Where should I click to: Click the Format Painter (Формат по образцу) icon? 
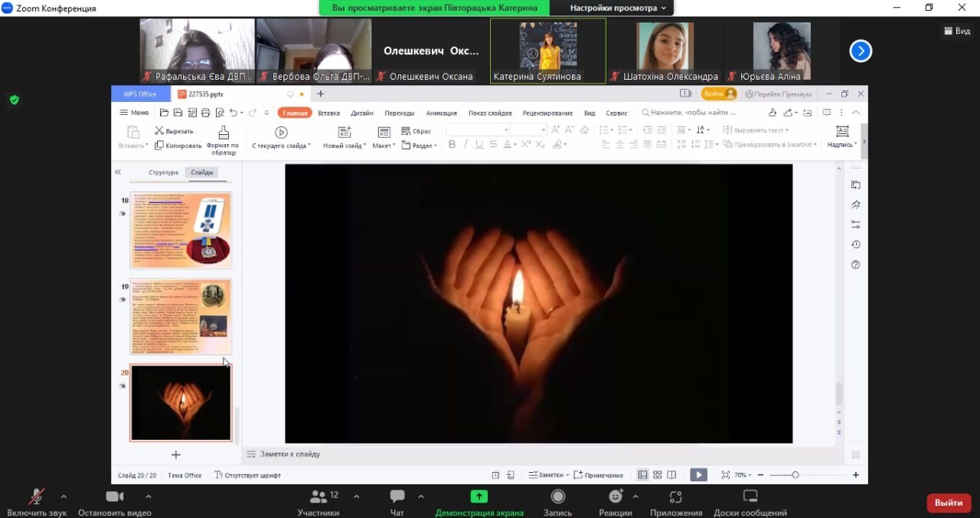223,133
